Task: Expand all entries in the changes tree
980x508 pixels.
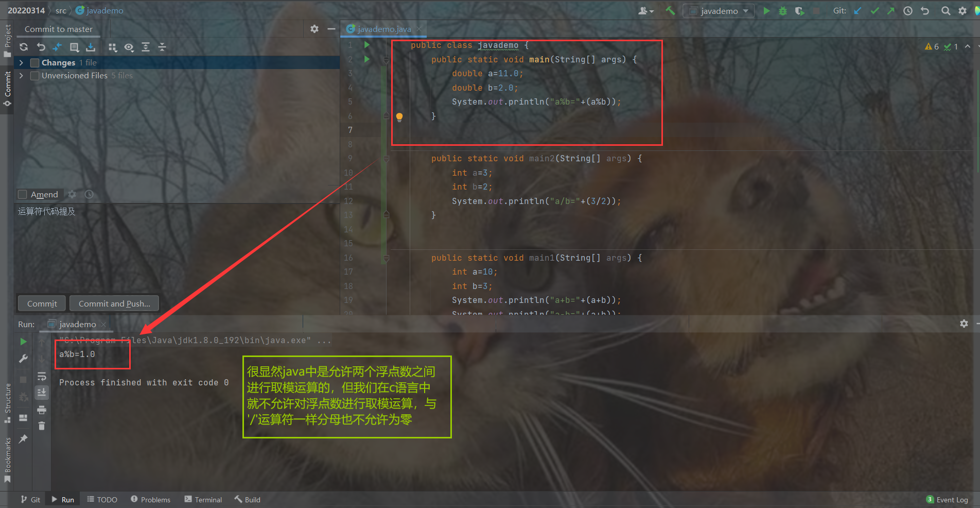Action: click(x=146, y=47)
